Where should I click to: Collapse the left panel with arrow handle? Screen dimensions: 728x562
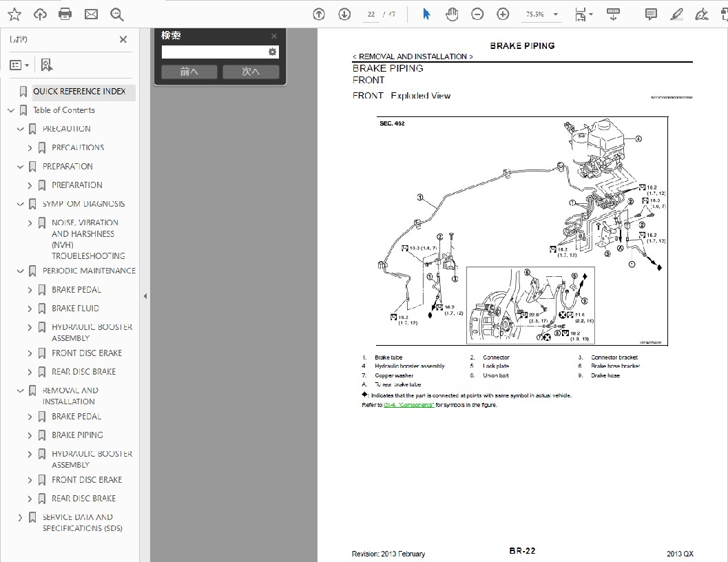(145, 296)
